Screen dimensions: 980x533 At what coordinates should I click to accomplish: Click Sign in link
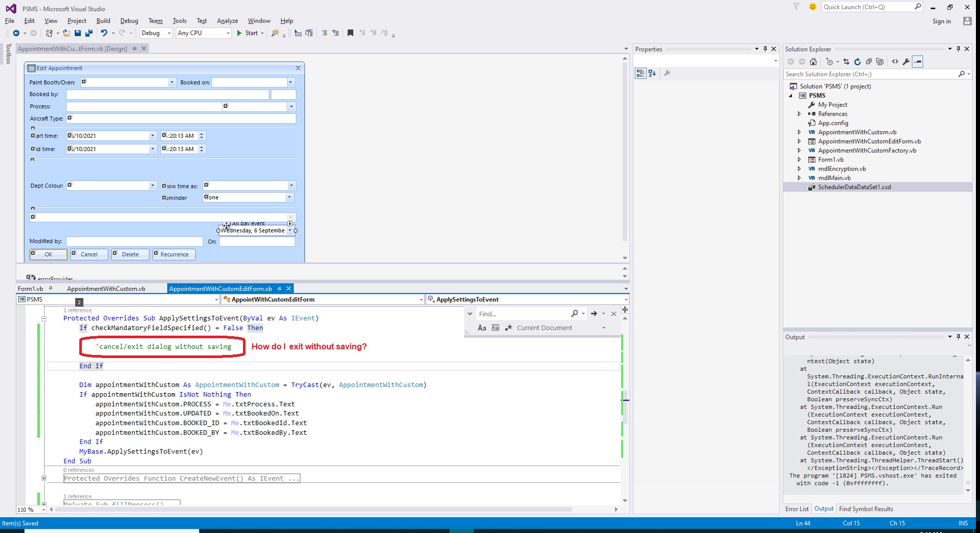click(x=941, y=21)
